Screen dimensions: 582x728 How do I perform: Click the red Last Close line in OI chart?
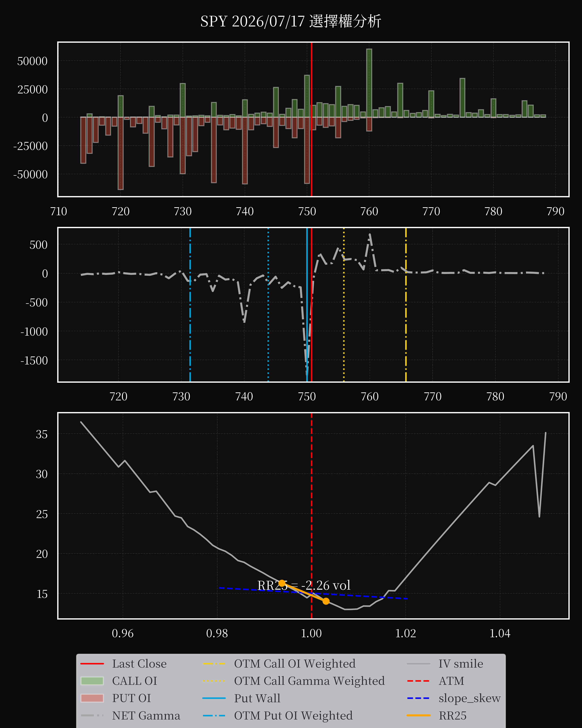click(x=311, y=119)
